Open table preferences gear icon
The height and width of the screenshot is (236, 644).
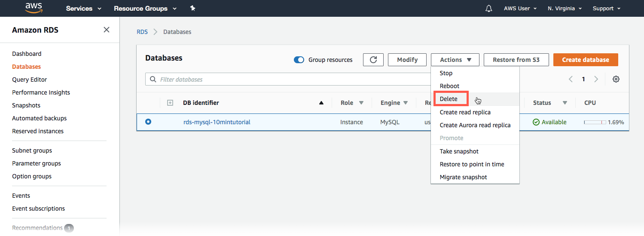[x=616, y=79]
